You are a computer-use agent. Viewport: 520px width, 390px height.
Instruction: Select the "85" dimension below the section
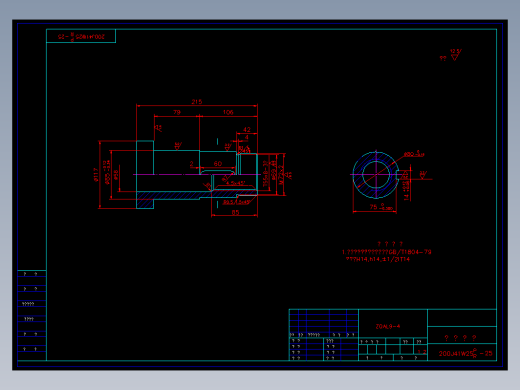point(235,212)
